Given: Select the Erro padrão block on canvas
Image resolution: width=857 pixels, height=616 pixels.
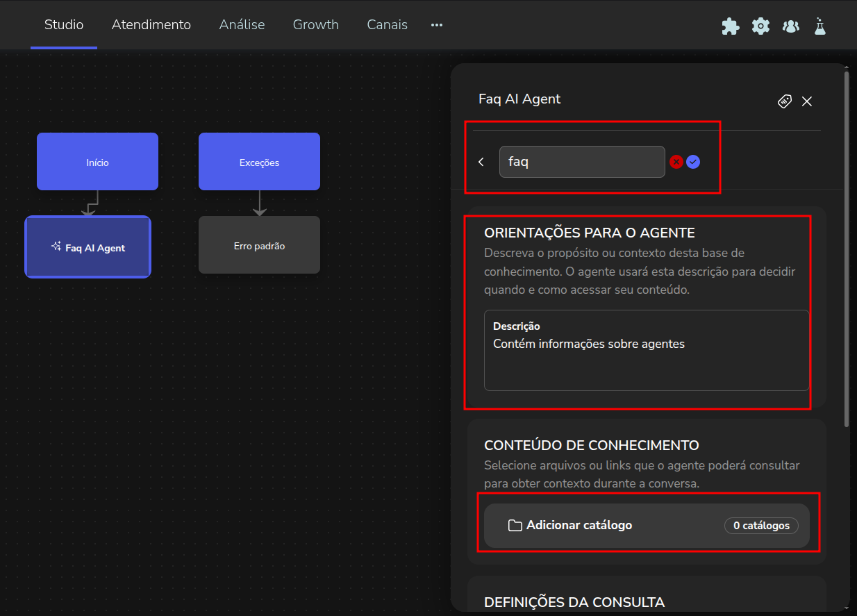Looking at the screenshot, I should (x=259, y=245).
